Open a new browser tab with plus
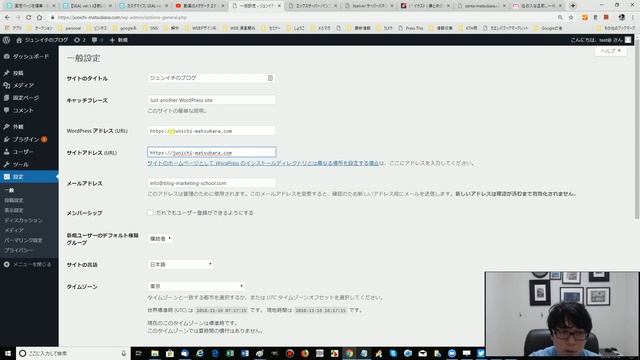Viewport: 640px width, 360px height. coord(573,6)
